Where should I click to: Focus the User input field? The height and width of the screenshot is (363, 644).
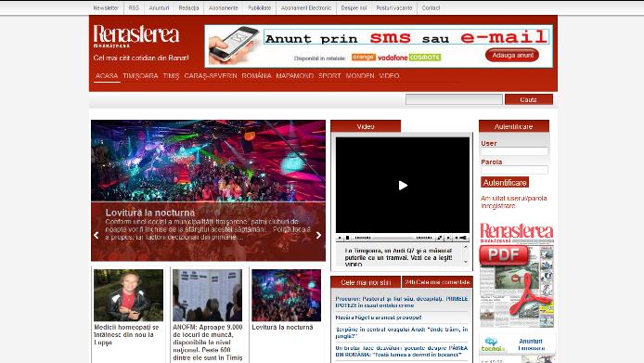pos(514,151)
